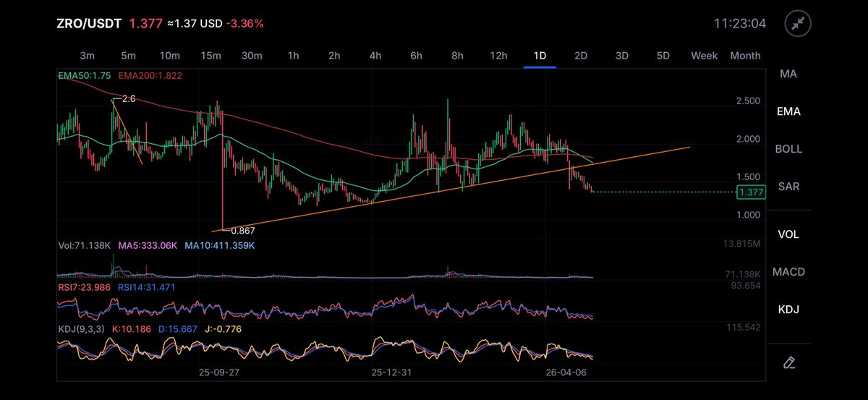Select the 10m timeframe
Viewport: 868px width, 400px height.
[x=169, y=56]
